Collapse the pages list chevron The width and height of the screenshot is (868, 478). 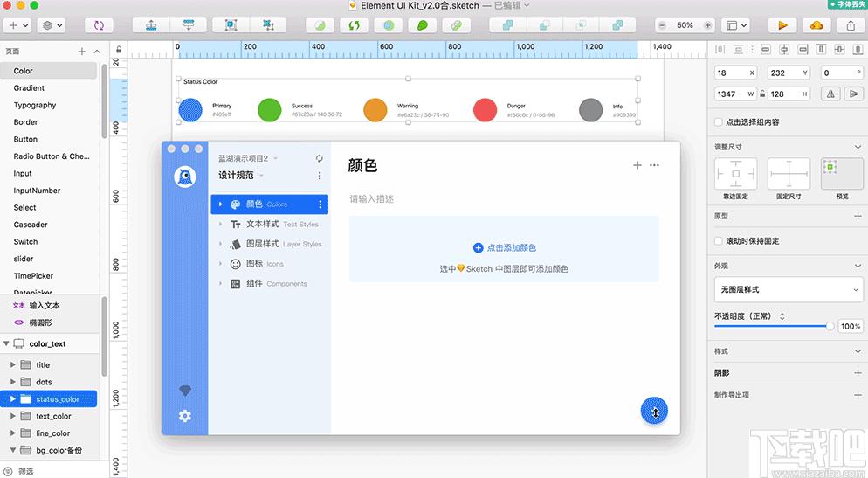click(x=97, y=51)
